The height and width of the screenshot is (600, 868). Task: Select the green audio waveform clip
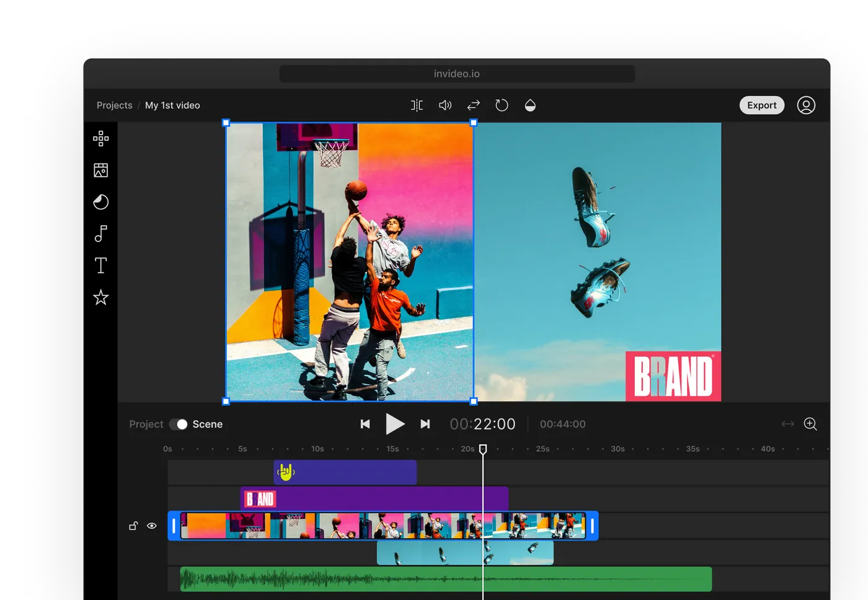click(x=446, y=579)
